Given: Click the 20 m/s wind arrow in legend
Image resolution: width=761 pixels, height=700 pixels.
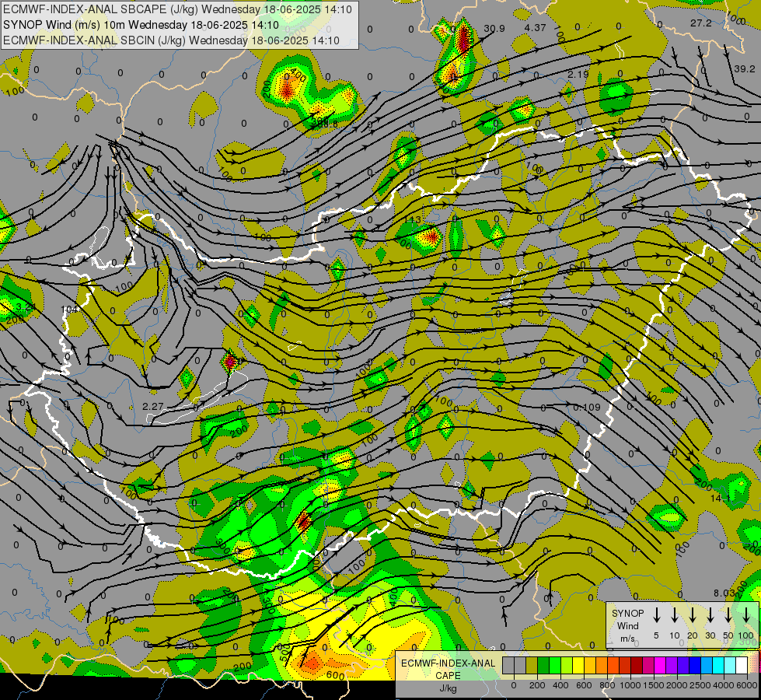Looking at the screenshot, I should coord(693,614).
